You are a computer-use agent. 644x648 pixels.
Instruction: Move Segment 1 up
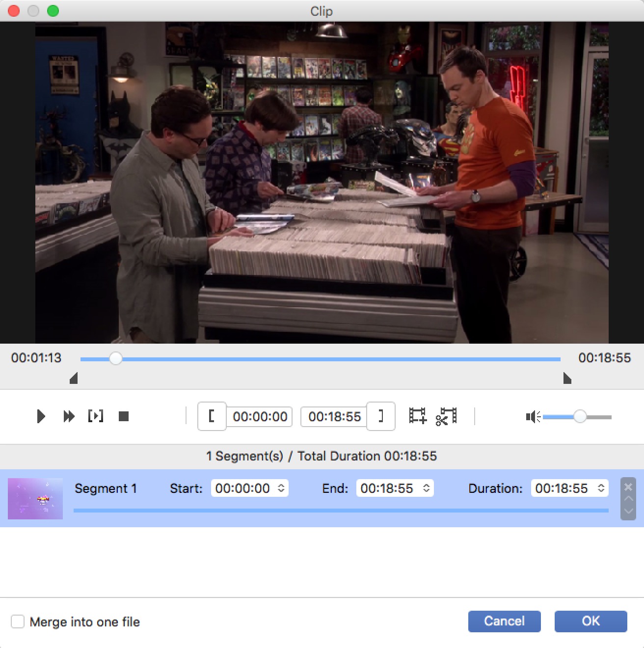(628, 499)
